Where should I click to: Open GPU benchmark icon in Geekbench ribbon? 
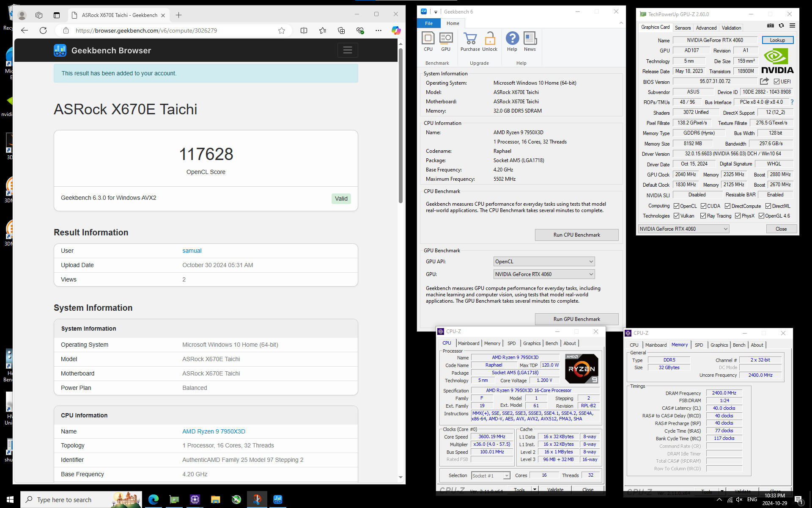tap(446, 41)
